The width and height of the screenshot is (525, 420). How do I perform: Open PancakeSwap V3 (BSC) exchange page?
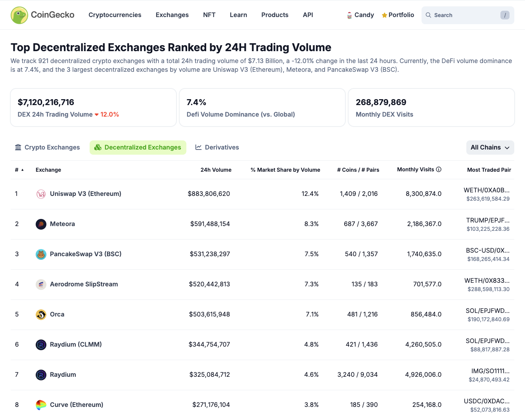point(86,254)
